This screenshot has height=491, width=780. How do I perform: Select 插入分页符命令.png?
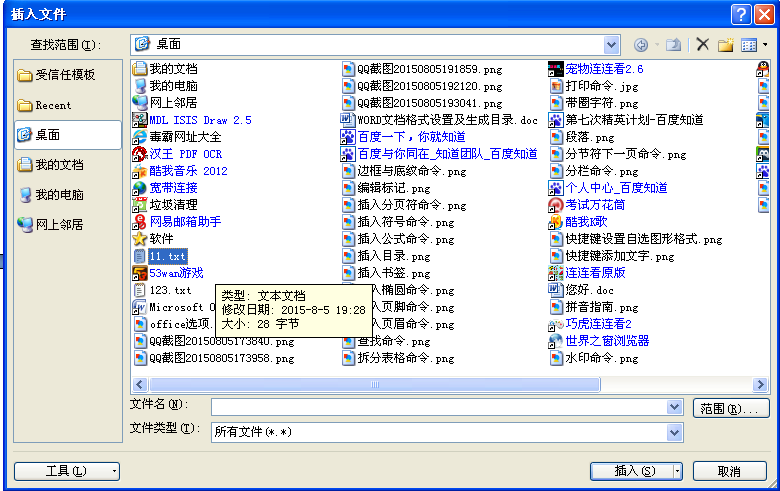point(404,204)
